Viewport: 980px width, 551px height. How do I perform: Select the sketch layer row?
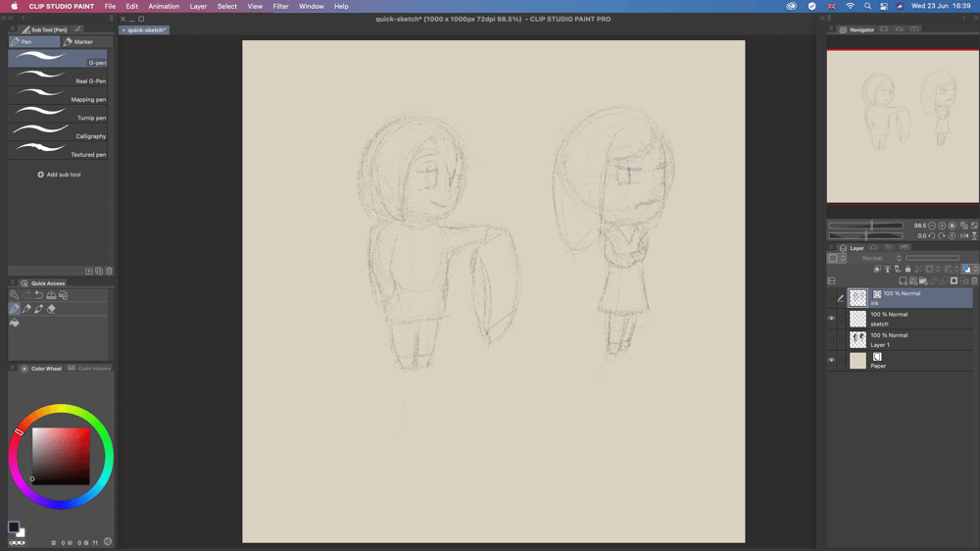[909, 319]
